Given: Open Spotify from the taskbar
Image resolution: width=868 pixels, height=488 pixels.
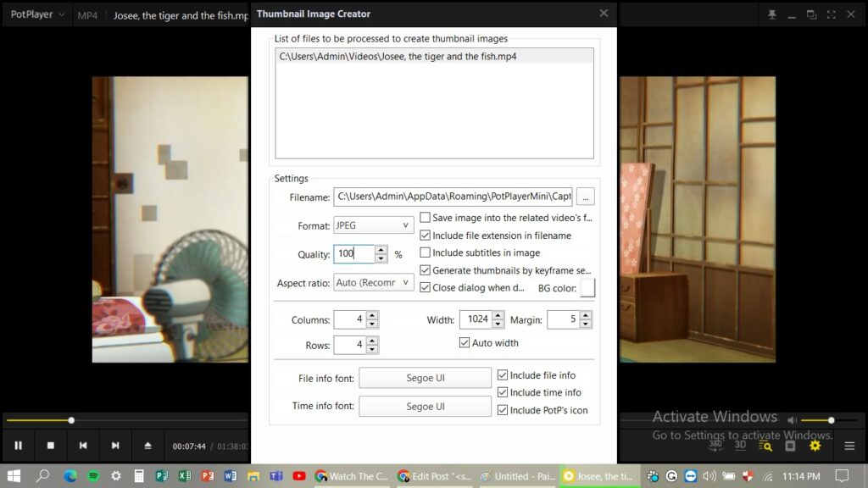Looking at the screenshot, I should coord(93,476).
